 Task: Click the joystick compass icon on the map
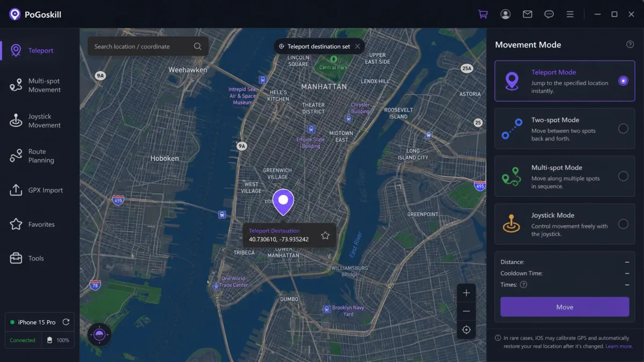pos(99,335)
